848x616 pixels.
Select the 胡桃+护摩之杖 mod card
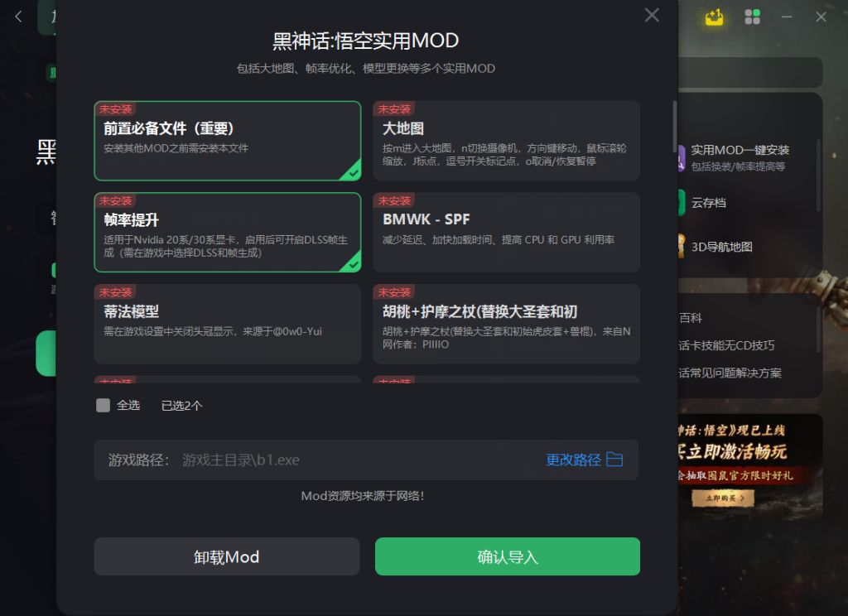pos(506,324)
